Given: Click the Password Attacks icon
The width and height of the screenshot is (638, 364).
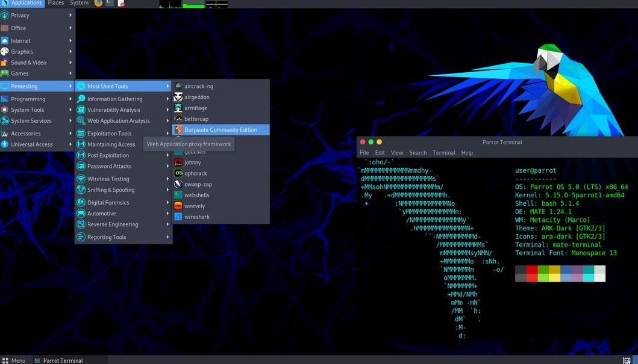Looking at the screenshot, I should [81, 166].
